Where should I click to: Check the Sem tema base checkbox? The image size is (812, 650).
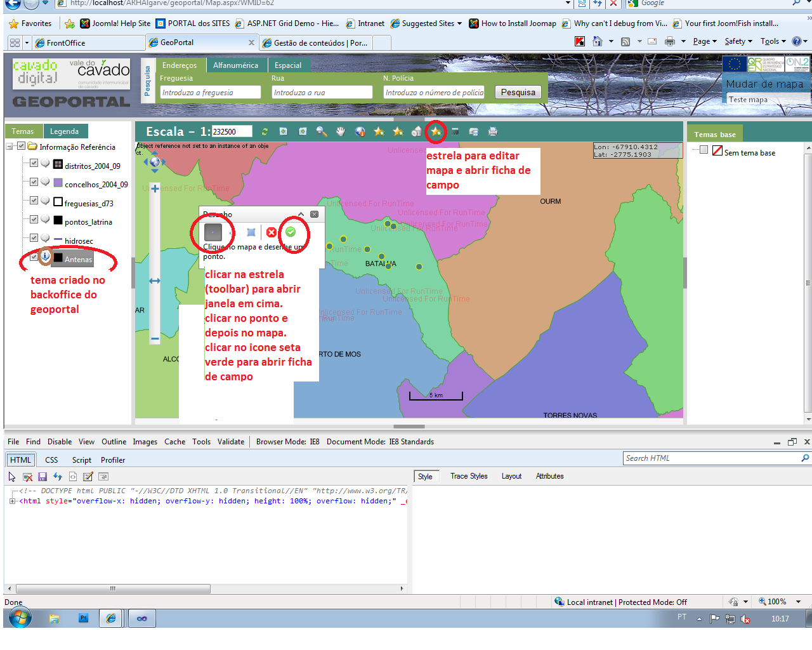(x=704, y=150)
